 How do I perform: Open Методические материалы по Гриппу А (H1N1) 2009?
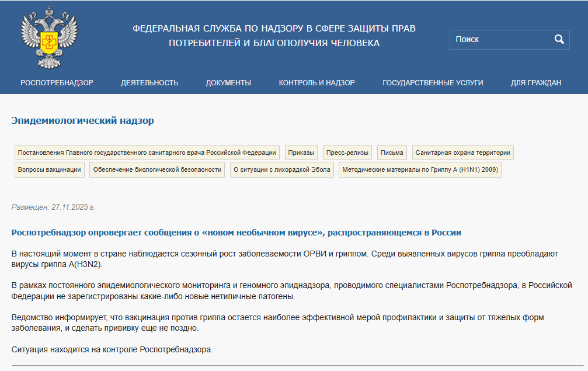pos(420,170)
